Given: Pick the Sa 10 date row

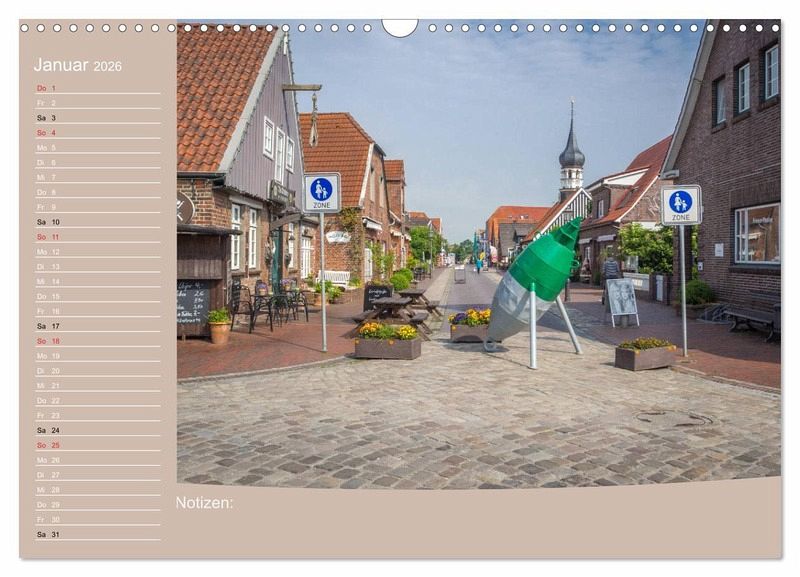Looking at the screenshot, I should [97, 222].
